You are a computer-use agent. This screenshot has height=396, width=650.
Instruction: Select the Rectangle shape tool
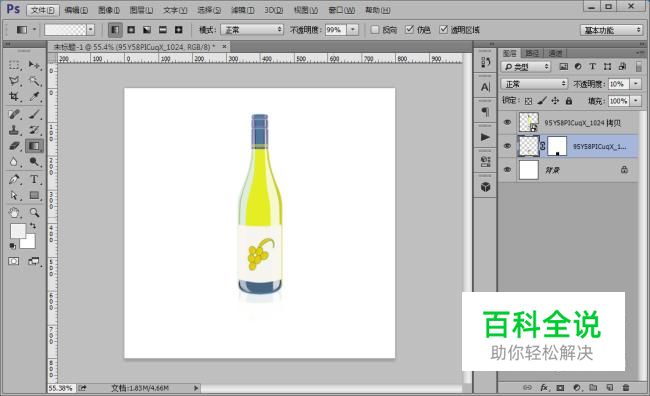[x=34, y=195]
